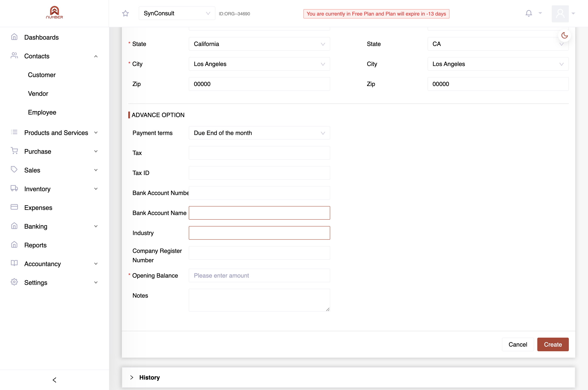Click the Settings gear icon

(x=14, y=282)
